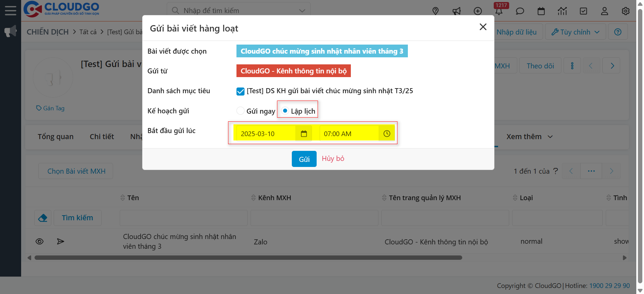Click Tất cả breadcrumb
Viewport: 644px width, 294px height.
[x=88, y=32]
